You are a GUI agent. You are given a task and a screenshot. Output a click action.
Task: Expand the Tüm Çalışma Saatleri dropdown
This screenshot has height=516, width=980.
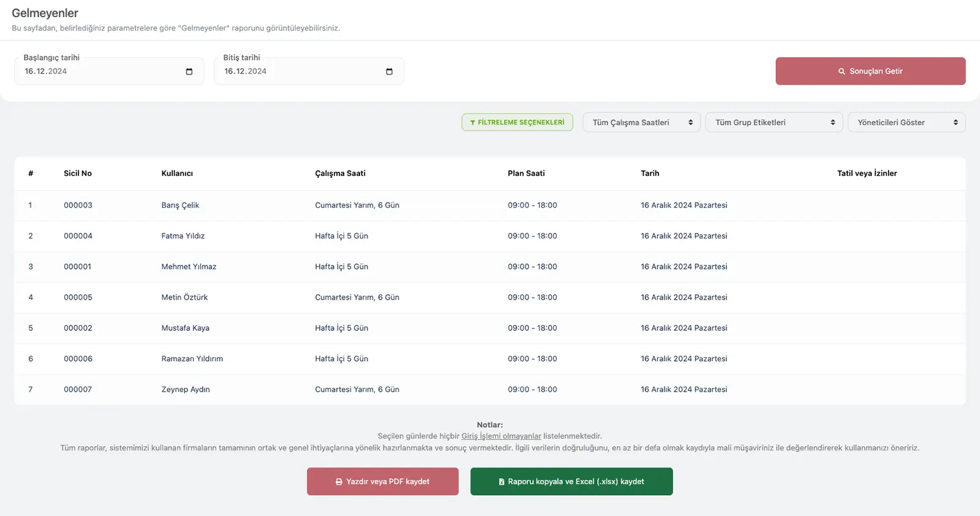[x=641, y=123]
